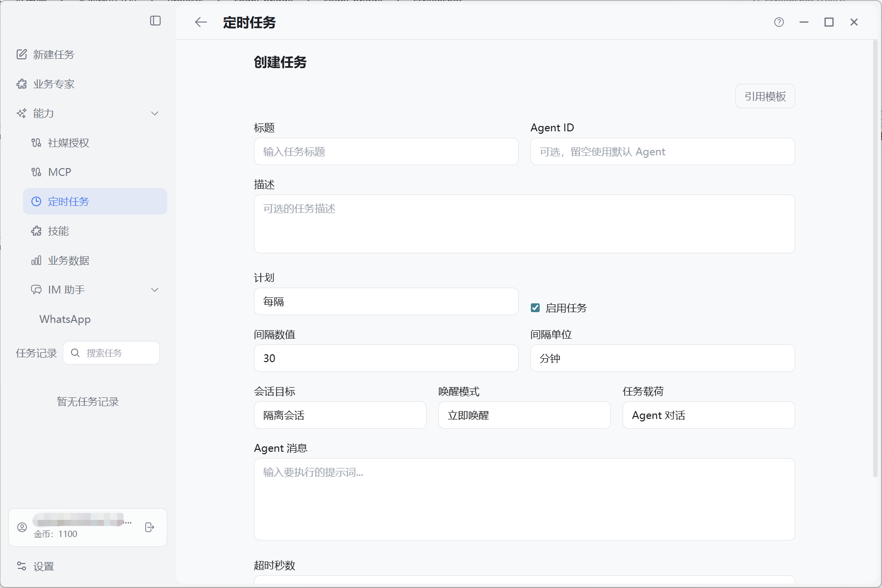Image resolution: width=882 pixels, height=588 pixels.
Task: Open 设置 via the sliders icon
Action: point(22,566)
